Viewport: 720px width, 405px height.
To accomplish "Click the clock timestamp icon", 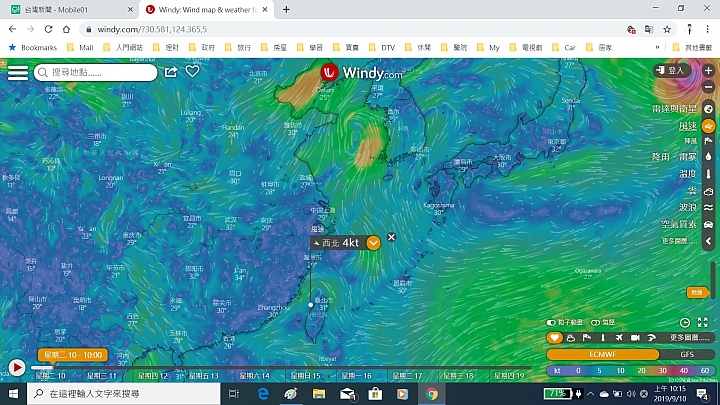I will 685,322.
